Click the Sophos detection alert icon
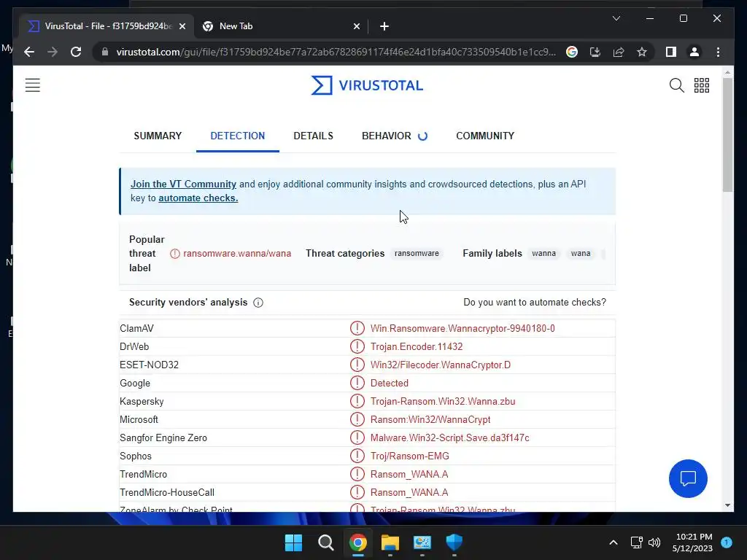 tap(357, 456)
